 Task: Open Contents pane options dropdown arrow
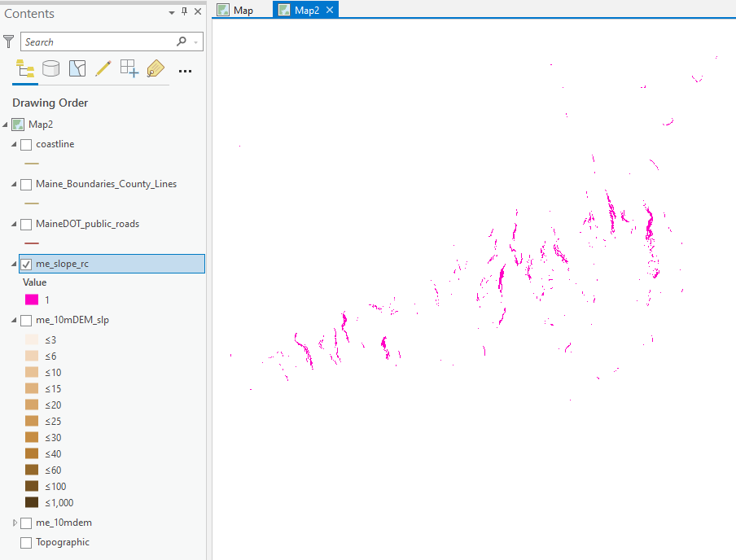172,12
